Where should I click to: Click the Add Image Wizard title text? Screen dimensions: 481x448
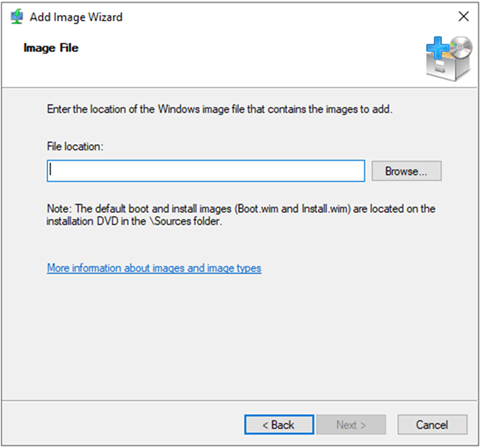[76, 17]
